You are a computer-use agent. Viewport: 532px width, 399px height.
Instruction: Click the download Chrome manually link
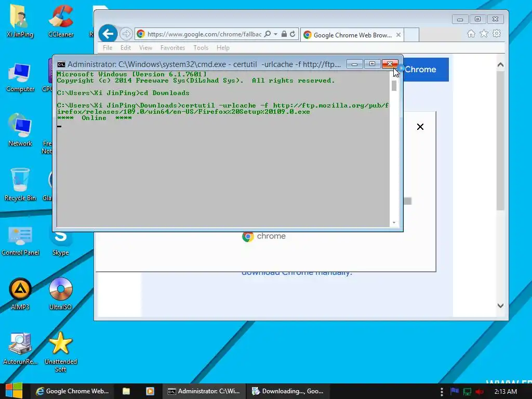click(297, 273)
